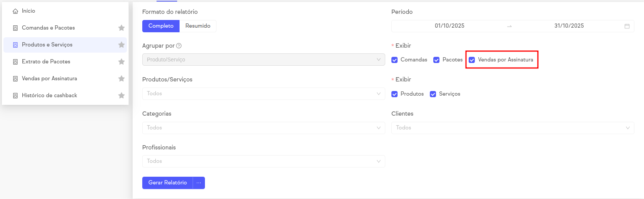
Task: Disable Vendas por Assinatura checkbox
Action: coord(472,60)
